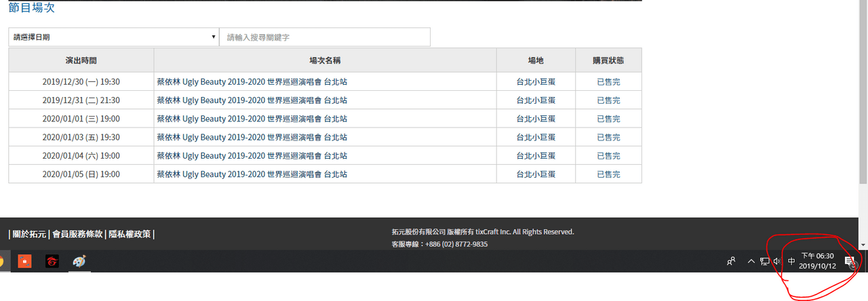Open the 關於拓元 footer link
868x301 pixels.
pos(29,234)
